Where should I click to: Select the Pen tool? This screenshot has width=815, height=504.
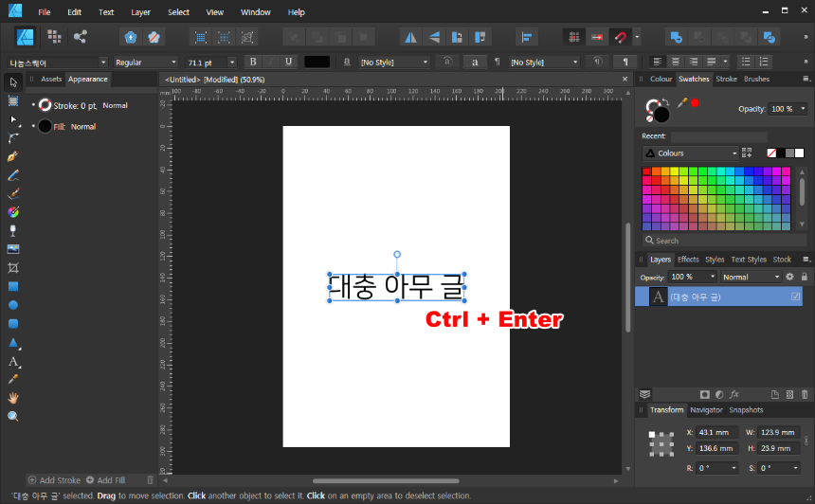pos(13,156)
